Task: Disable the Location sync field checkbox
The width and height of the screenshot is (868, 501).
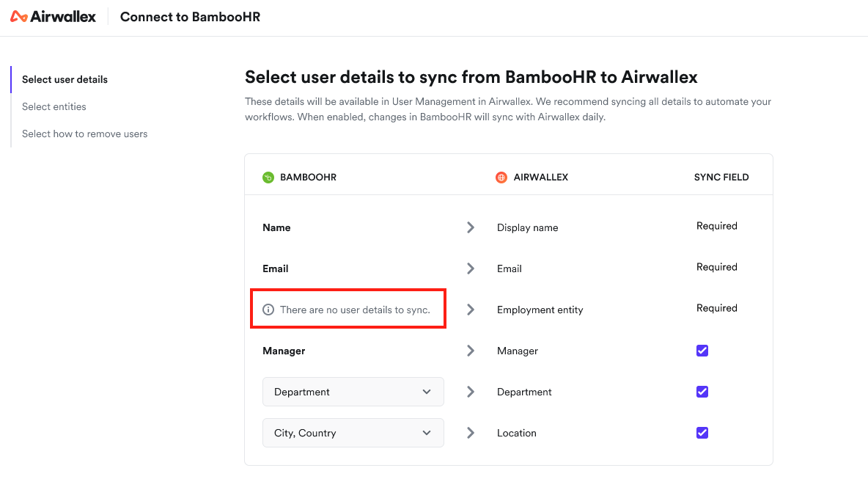Action: click(702, 433)
